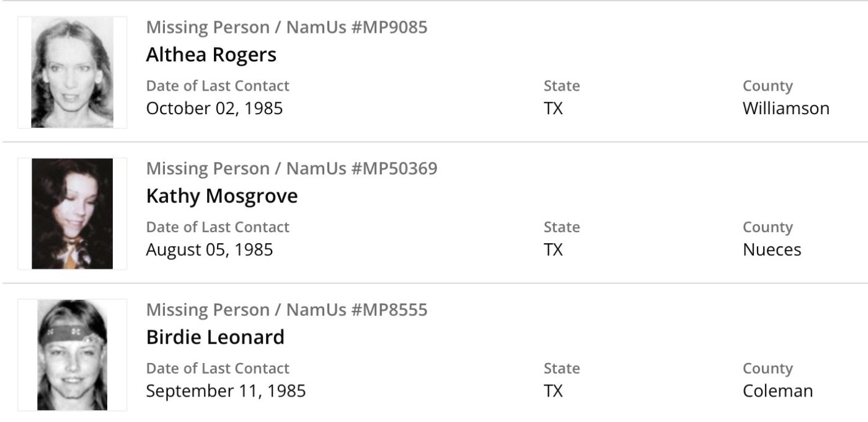Click the TX state in Birdie Leonard row
Image resolution: width=868 pixels, height=422 pixels.
(553, 391)
